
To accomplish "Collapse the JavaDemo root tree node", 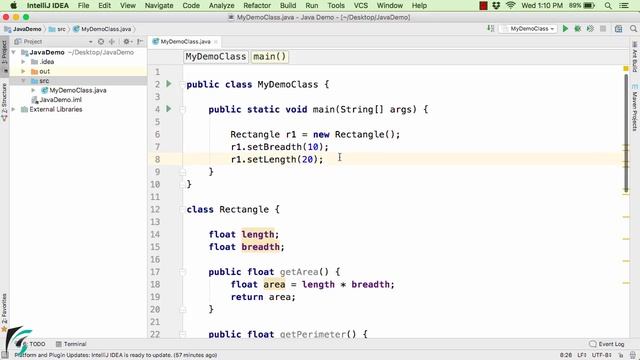I will [14, 52].
